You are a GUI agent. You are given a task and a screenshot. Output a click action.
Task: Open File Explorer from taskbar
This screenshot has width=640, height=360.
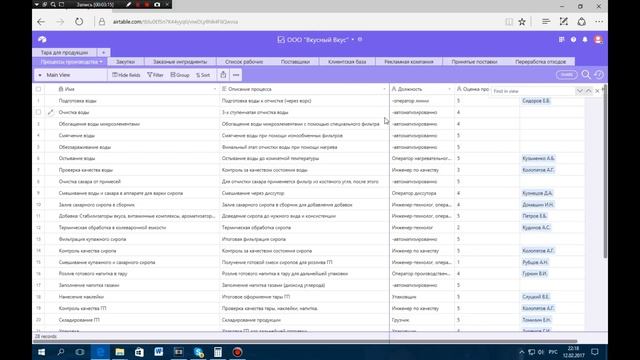coord(120,352)
